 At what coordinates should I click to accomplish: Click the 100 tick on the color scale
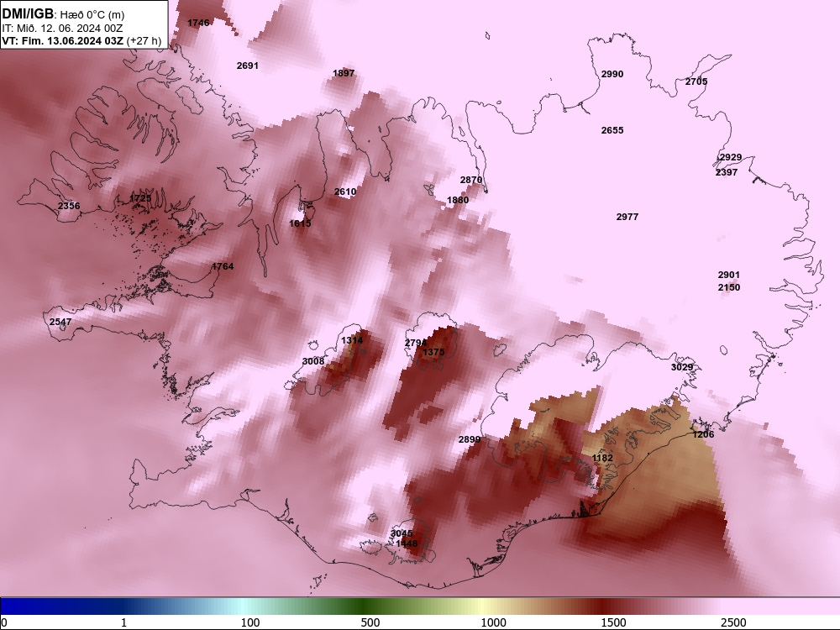click(x=250, y=622)
